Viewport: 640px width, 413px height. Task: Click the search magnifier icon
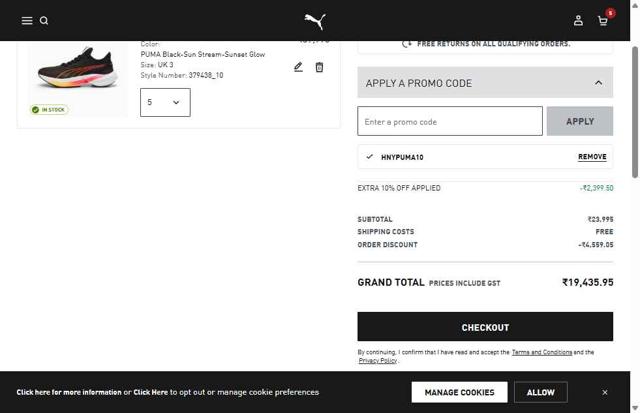tap(44, 20)
